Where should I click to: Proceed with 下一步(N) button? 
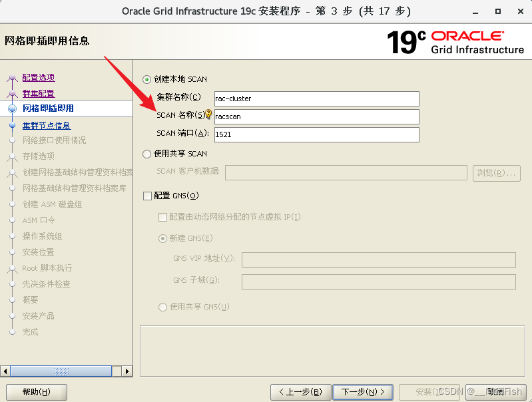pyautogui.click(x=363, y=392)
